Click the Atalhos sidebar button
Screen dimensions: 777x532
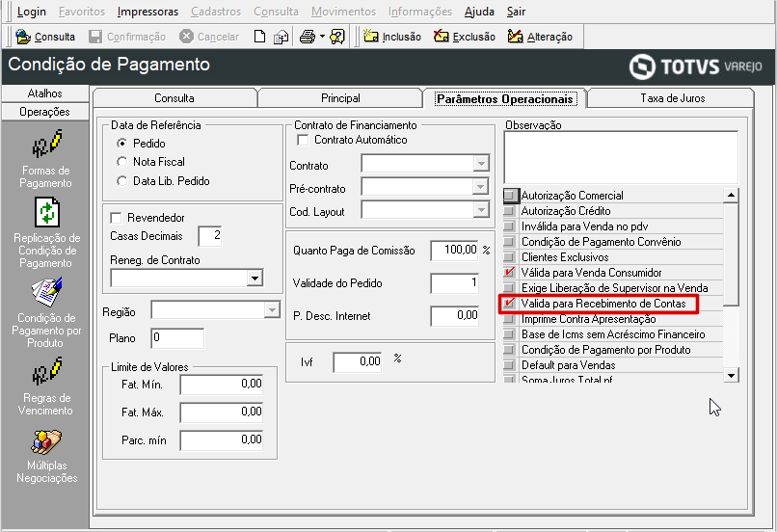point(45,93)
